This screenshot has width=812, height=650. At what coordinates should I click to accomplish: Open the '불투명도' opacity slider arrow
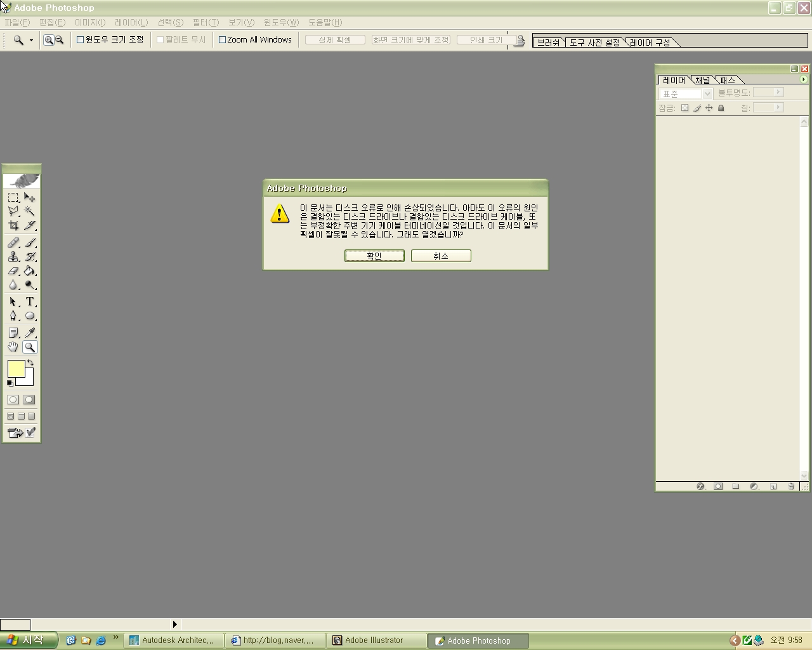click(778, 93)
